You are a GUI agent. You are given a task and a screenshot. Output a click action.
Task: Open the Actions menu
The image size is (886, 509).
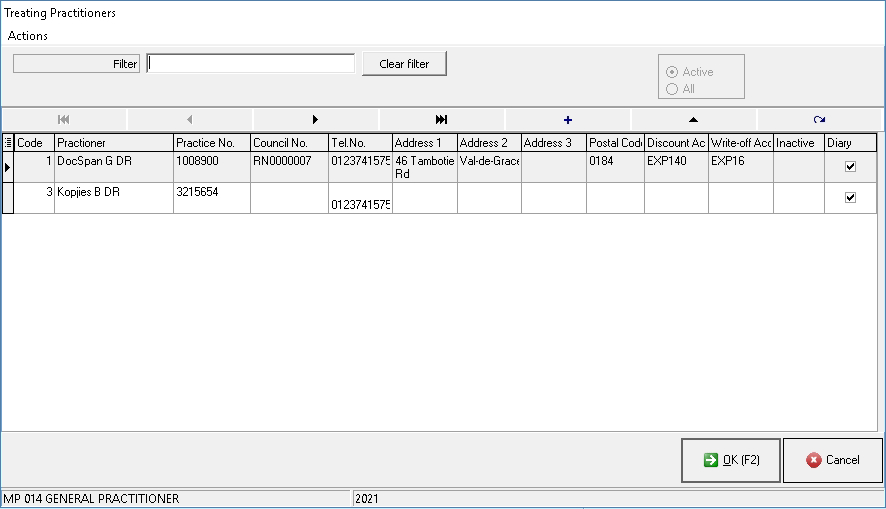pyautogui.click(x=28, y=36)
